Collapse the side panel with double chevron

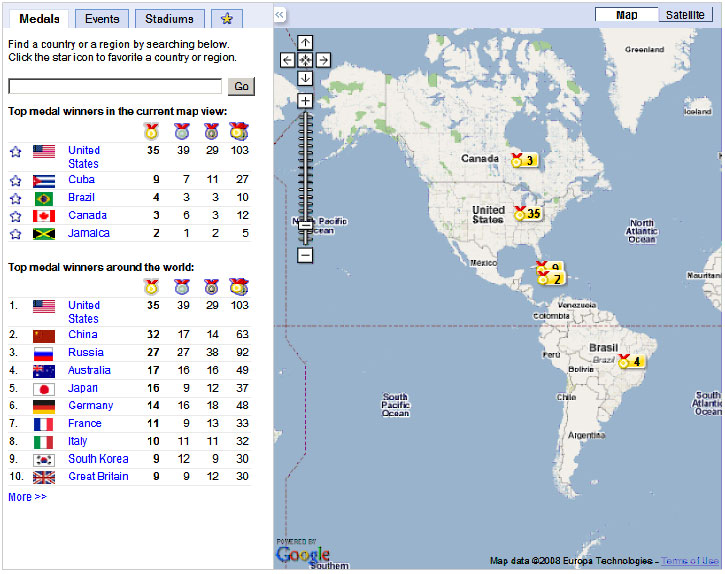pos(279,15)
